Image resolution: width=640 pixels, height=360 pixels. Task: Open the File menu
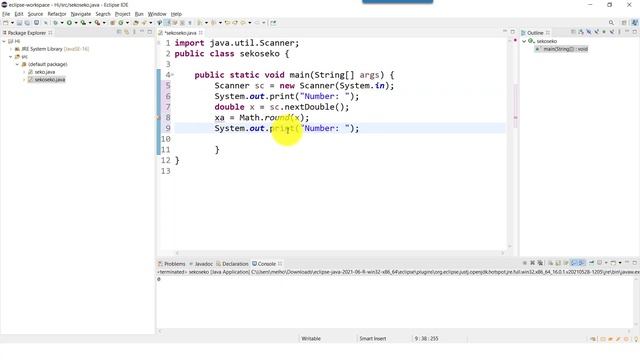(6, 14)
